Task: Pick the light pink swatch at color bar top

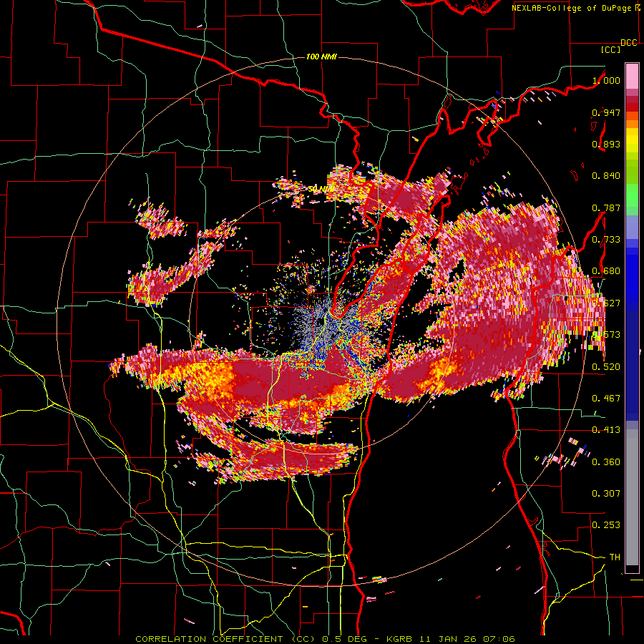Action: 632,76
